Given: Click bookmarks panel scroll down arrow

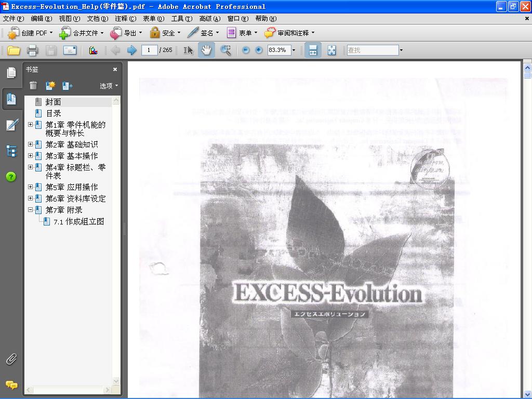Looking at the screenshot, I should (116, 381).
